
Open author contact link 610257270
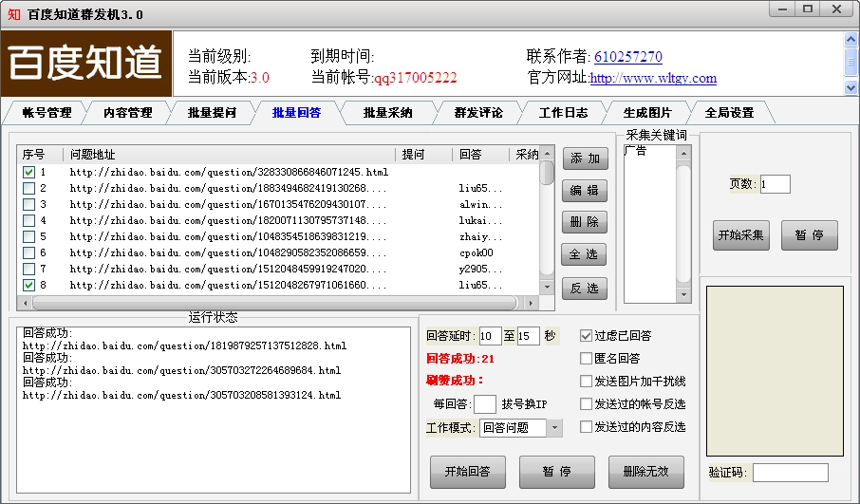click(628, 57)
